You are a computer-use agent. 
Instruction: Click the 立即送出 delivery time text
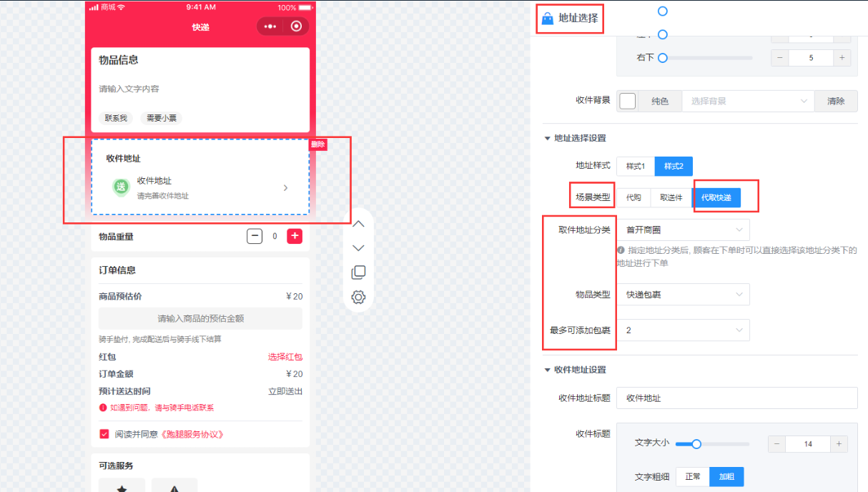(285, 391)
